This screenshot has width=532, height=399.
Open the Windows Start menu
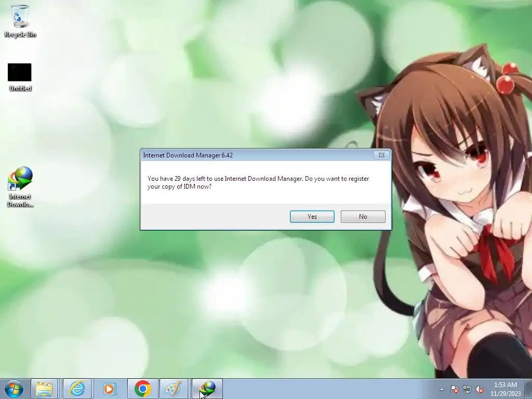(x=14, y=389)
